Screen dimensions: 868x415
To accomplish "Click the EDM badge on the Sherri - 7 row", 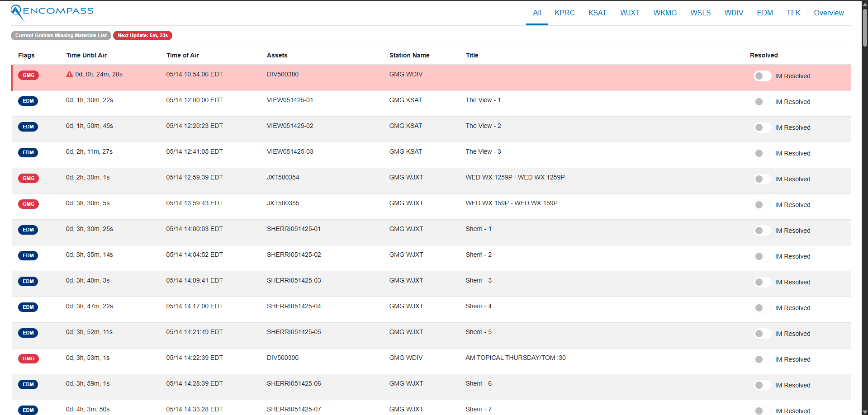I will point(28,410).
